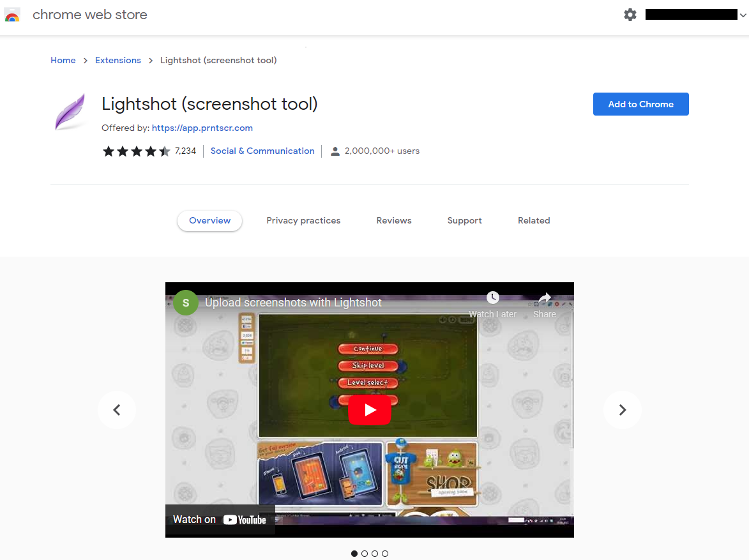Image resolution: width=749 pixels, height=560 pixels.
Task: Open the https://app.prntscr.com publisher link
Action: pyautogui.click(x=202, y=128)
